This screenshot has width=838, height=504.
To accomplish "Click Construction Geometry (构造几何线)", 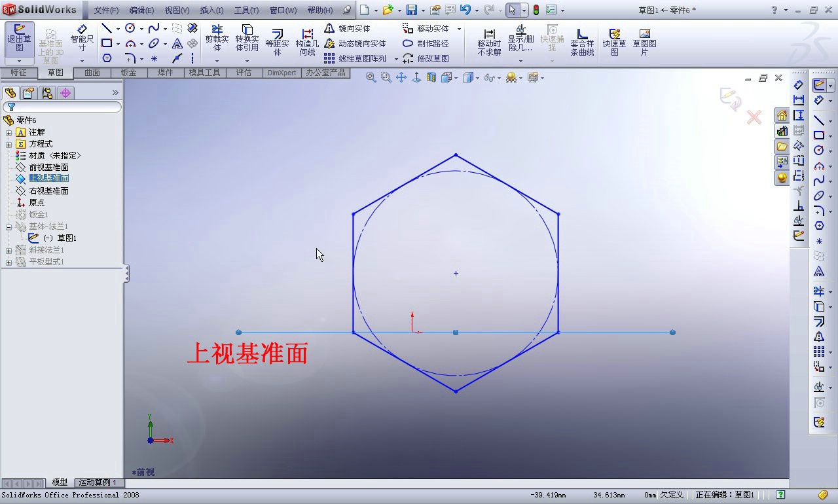I will click(307, 42).
